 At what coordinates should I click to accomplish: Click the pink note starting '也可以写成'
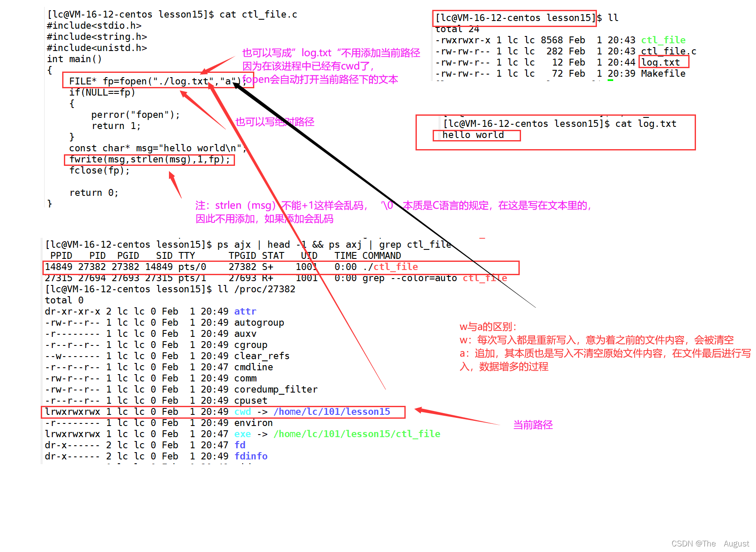tap(331, 66)
